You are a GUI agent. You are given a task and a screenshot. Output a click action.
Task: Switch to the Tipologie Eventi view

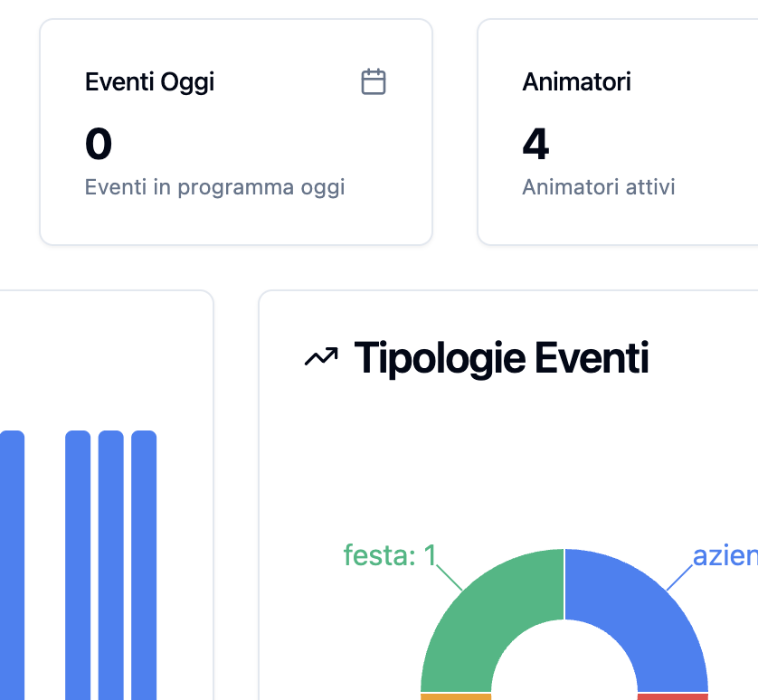click(x=500, y=357)
